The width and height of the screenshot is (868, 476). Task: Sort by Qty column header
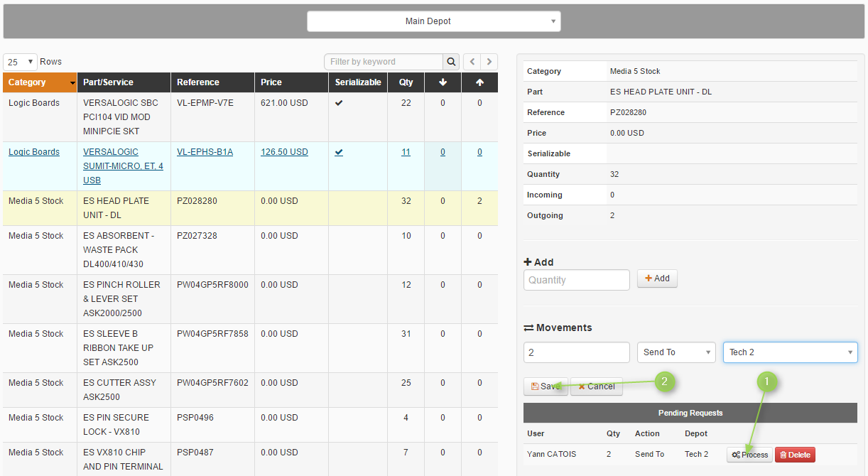pos(406,82)
